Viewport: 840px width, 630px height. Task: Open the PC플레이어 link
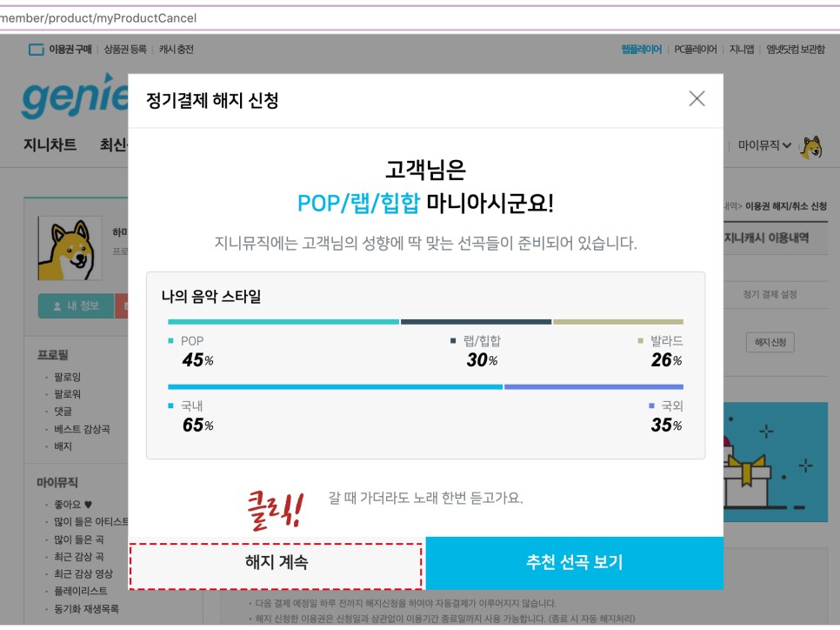(695, 50)
